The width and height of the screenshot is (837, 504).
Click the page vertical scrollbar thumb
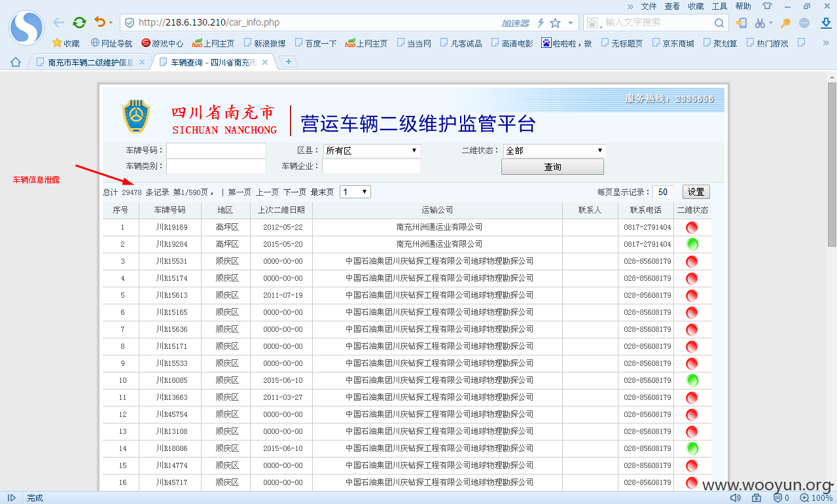(832, 164)
